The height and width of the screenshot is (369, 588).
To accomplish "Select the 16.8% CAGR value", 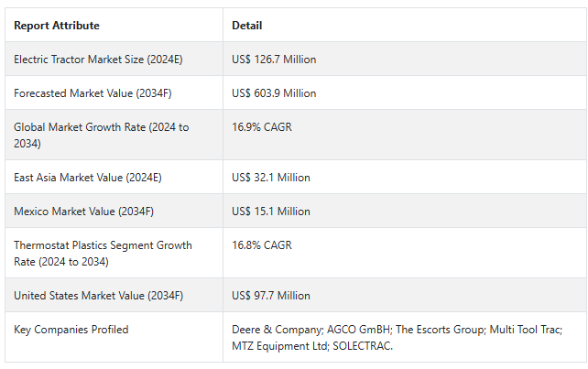I will pyautogui.click(x=262, y=245).
